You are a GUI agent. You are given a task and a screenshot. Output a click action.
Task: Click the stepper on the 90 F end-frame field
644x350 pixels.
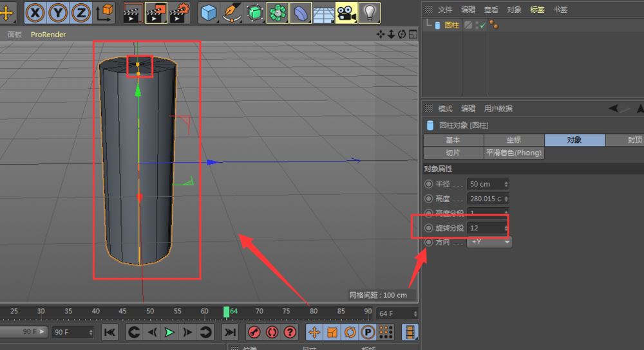click(x=90, y=332)
